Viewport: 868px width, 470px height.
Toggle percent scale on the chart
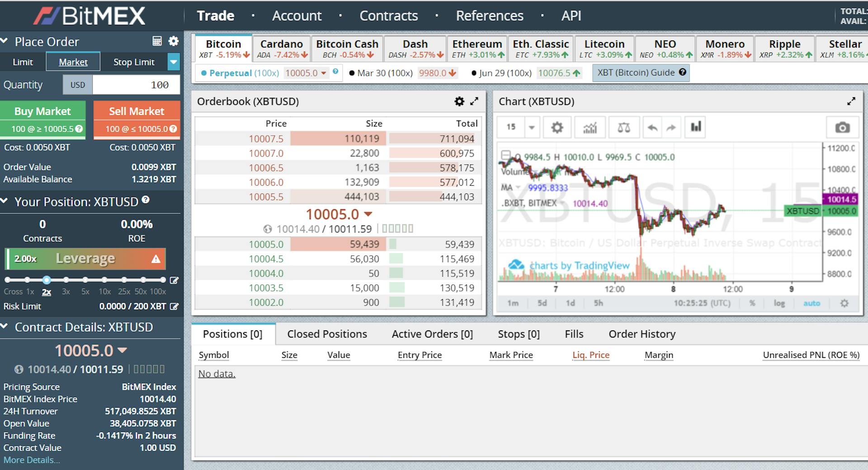[x=752, y=303]
